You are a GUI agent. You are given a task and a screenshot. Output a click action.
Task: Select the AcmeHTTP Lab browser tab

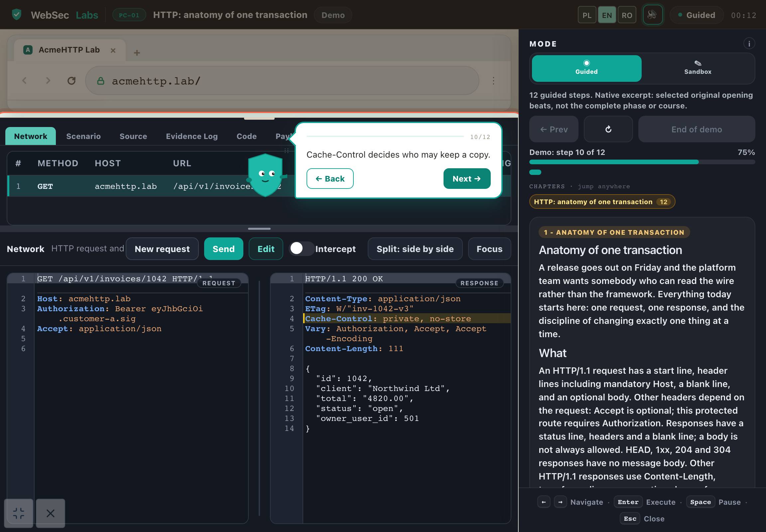[70, 50]
